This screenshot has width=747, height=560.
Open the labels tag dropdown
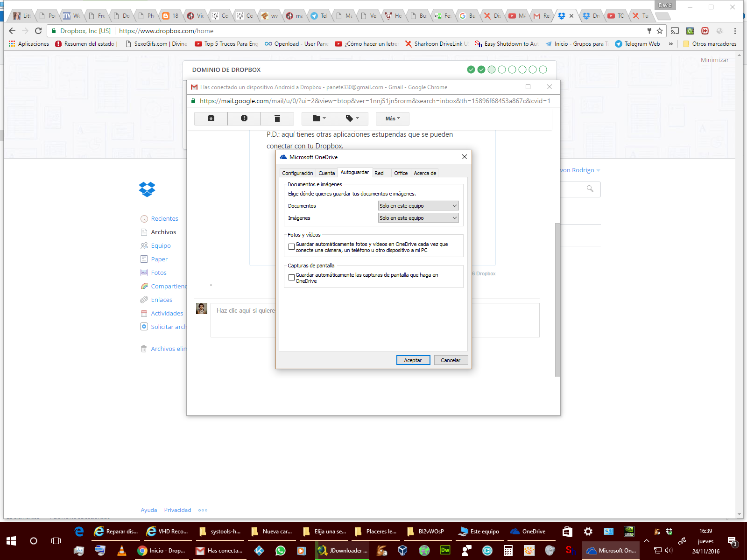tap(352, 119)
